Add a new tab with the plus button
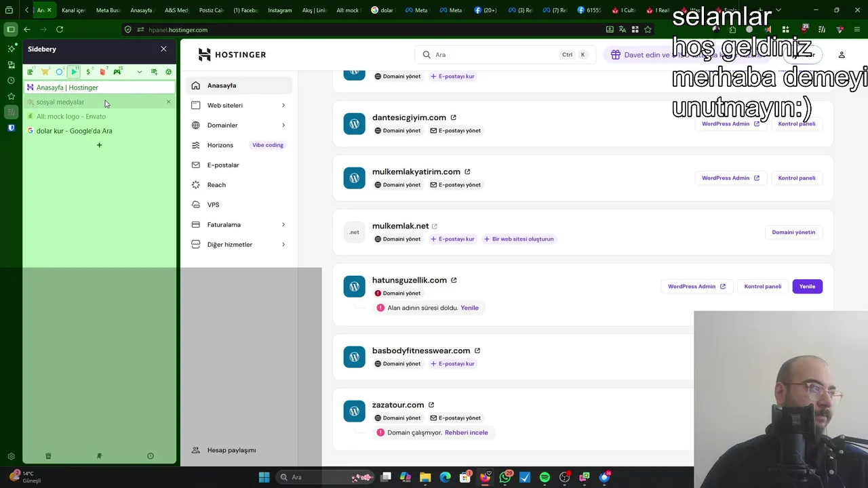868x488 pixels. pyautogui.click(x=99, y=145)
